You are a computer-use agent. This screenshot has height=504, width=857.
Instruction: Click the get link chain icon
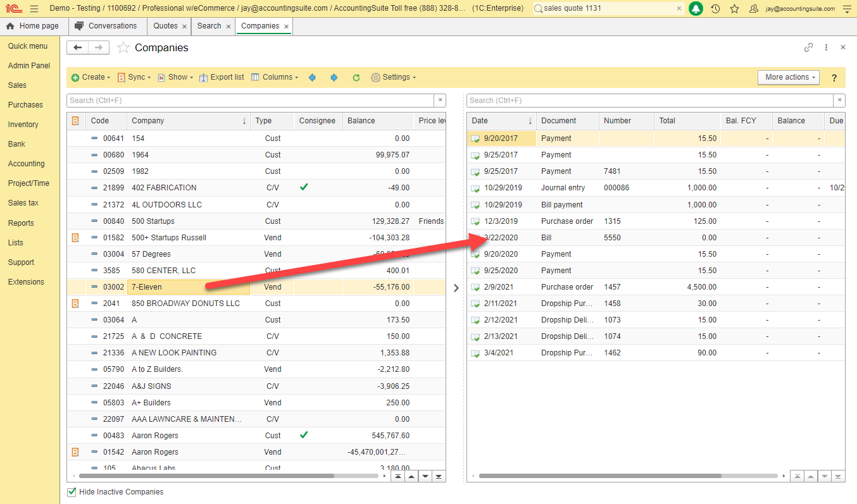[x=808, y=47]
